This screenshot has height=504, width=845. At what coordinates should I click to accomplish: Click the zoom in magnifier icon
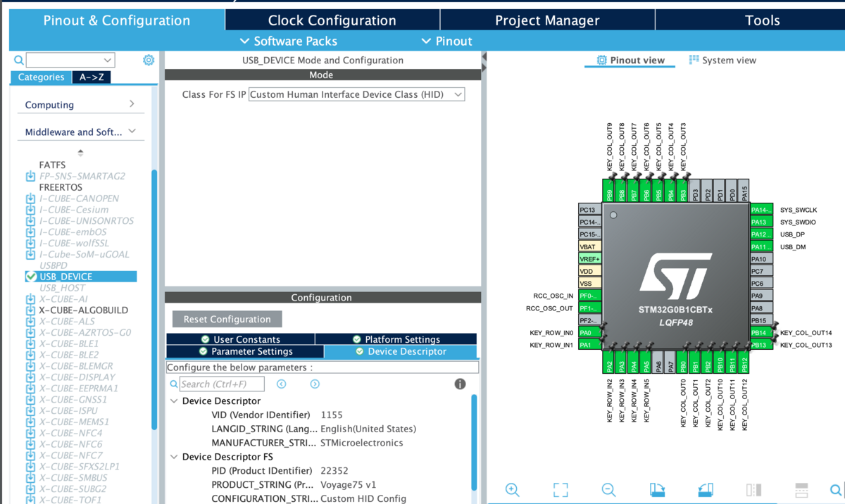[512, 490]
